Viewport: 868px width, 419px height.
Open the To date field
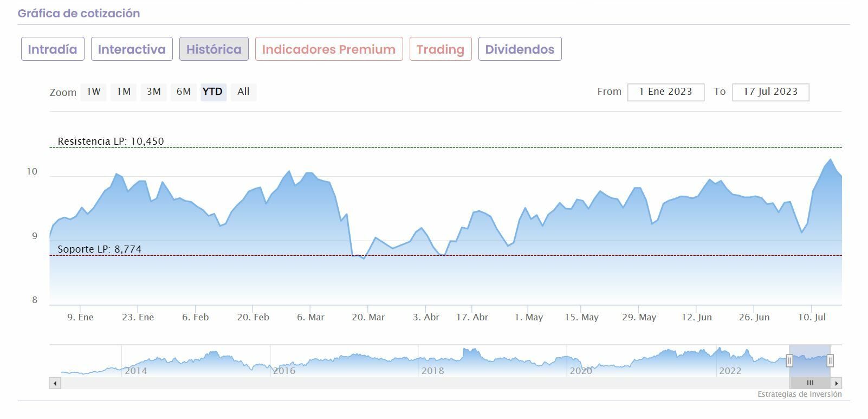click(770, 92)
